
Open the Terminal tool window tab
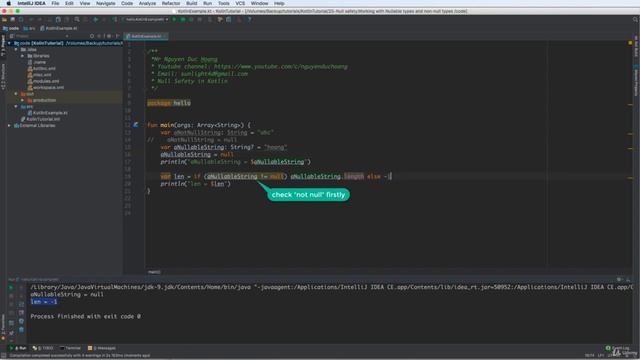[70, 348]
